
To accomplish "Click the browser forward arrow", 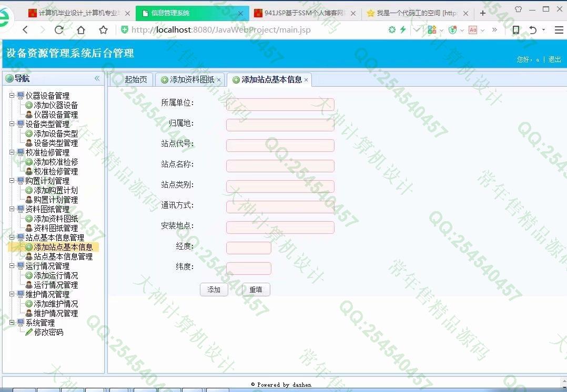I will [43, 29].
